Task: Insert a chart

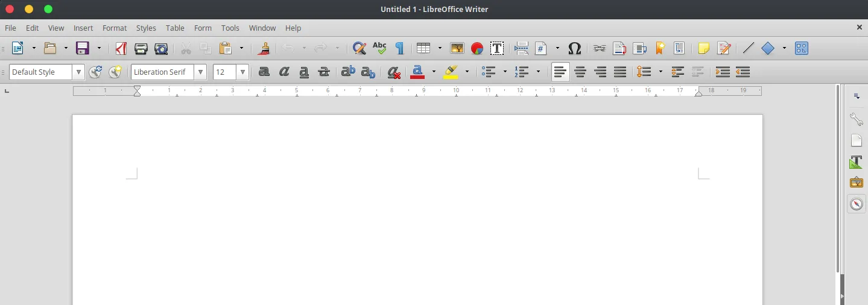Action: coord(477,48)
